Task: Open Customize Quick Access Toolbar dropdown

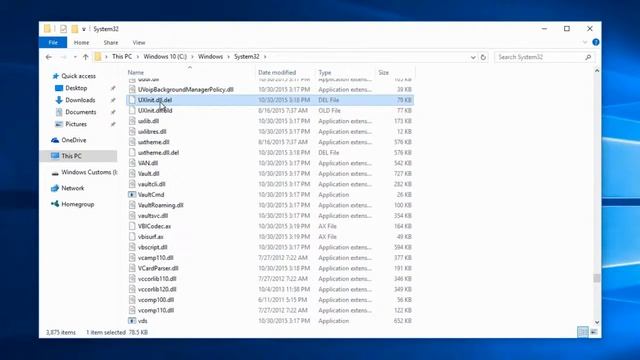Action: coord(84,29)
